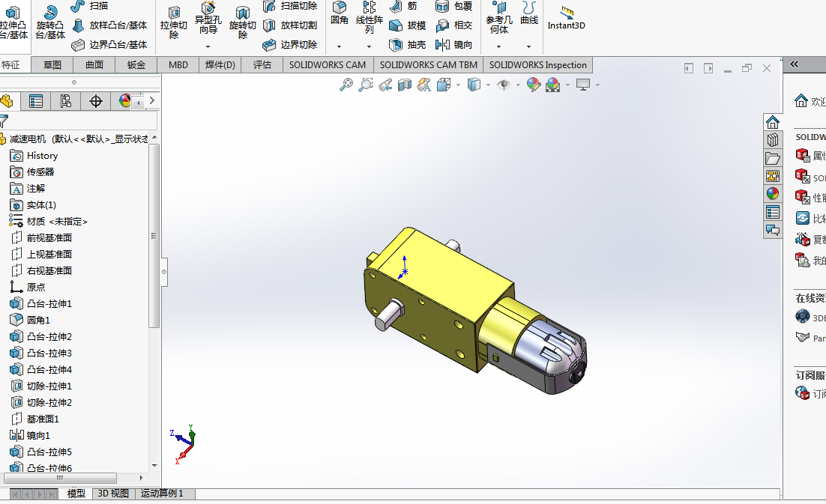Expand the 异型孔向导 dropdown arrow

pyautogui.click(x=208, y=46)
